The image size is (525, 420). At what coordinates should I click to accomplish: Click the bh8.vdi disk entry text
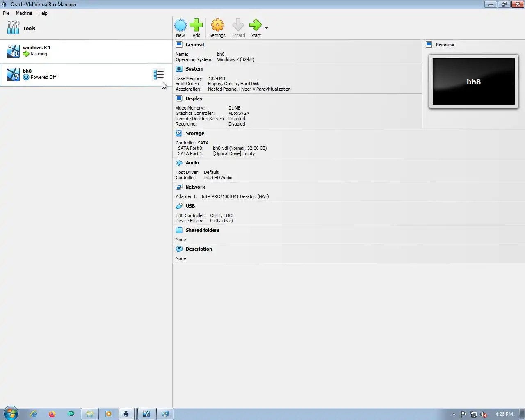tap(240, 148)
